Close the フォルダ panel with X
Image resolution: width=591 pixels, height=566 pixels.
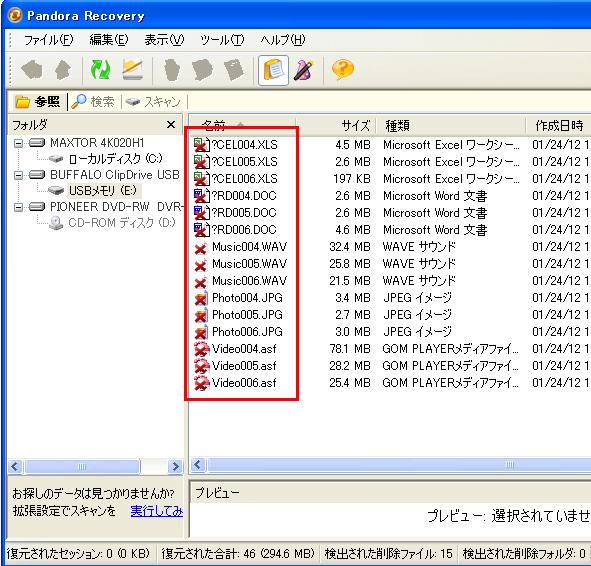click(171, 124)
